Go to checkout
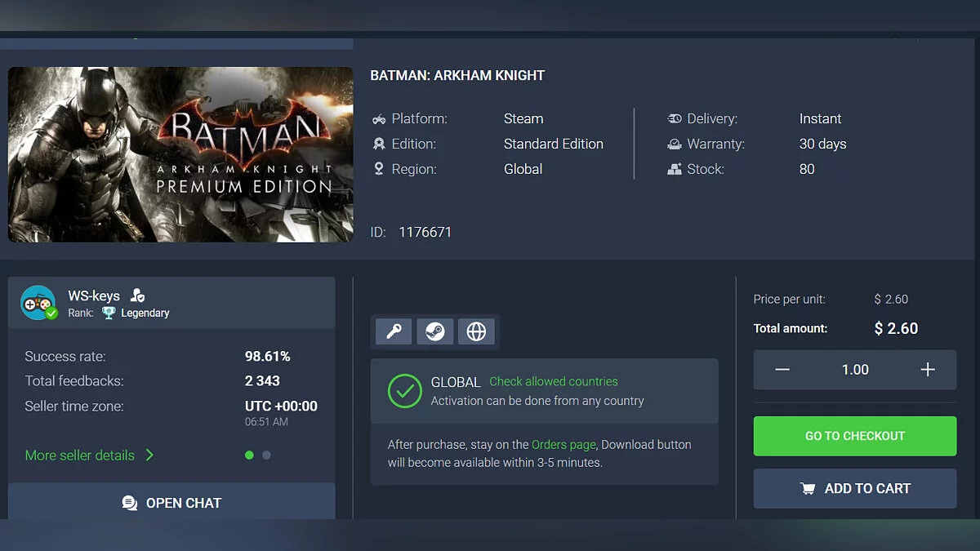Screen dimensions: 980x551 [855, 436]
